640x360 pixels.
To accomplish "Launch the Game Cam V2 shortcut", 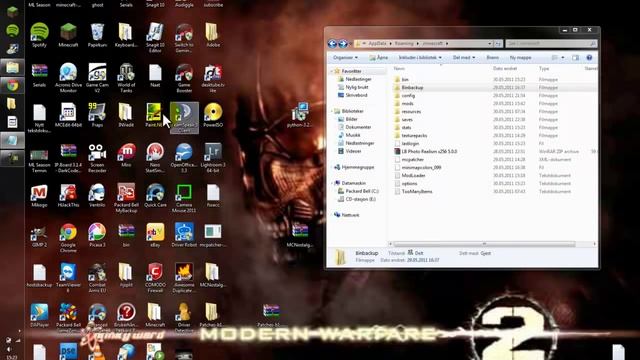I will pos(97,78).
